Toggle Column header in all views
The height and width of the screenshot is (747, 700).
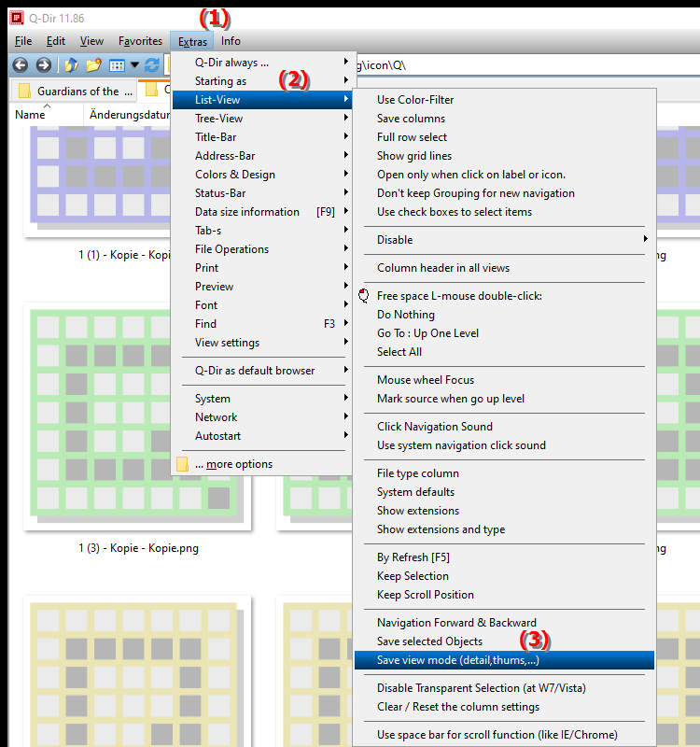pyautogui.click(x=504, y=268)
